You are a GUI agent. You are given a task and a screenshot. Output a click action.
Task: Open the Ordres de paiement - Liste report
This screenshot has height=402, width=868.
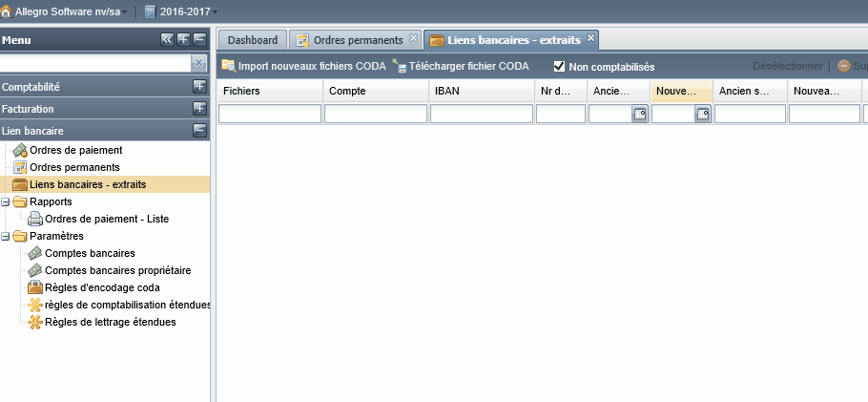[x=106, y=219]
